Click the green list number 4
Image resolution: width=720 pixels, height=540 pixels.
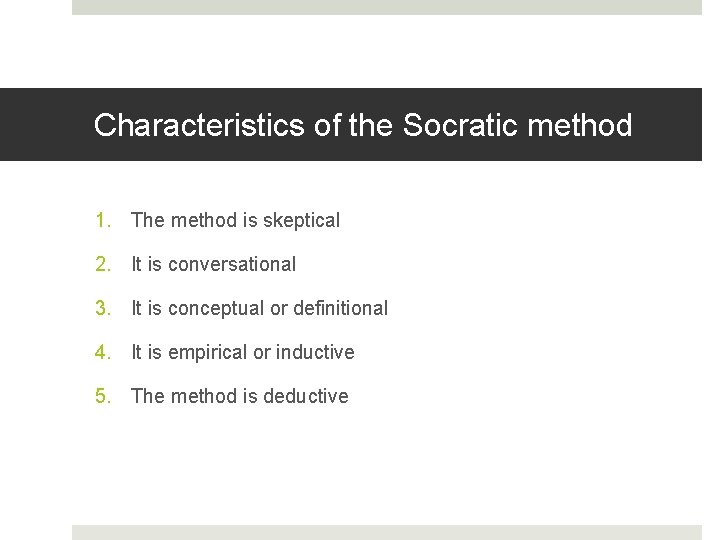(102, 352)
